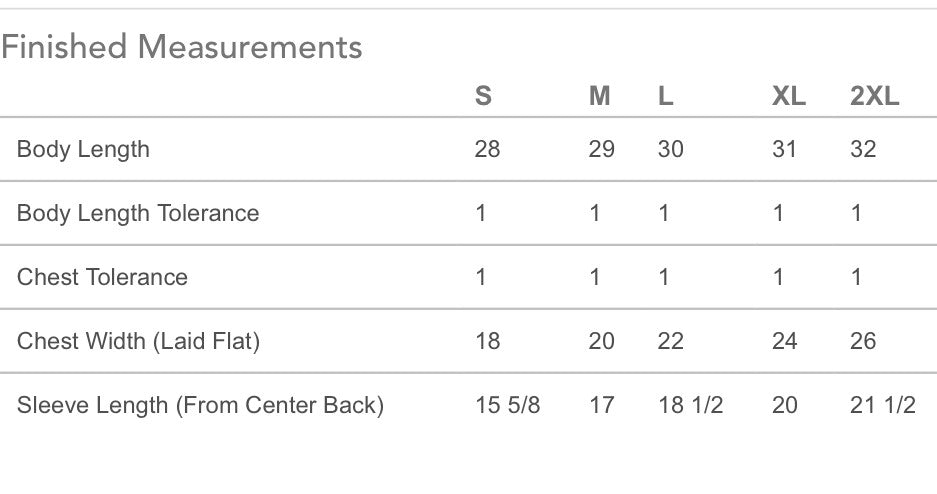Select the M size column header

point(600,96)
